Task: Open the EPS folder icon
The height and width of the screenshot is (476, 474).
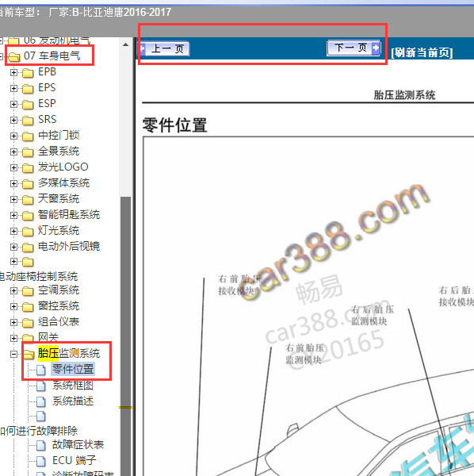Action: [28, 89]
